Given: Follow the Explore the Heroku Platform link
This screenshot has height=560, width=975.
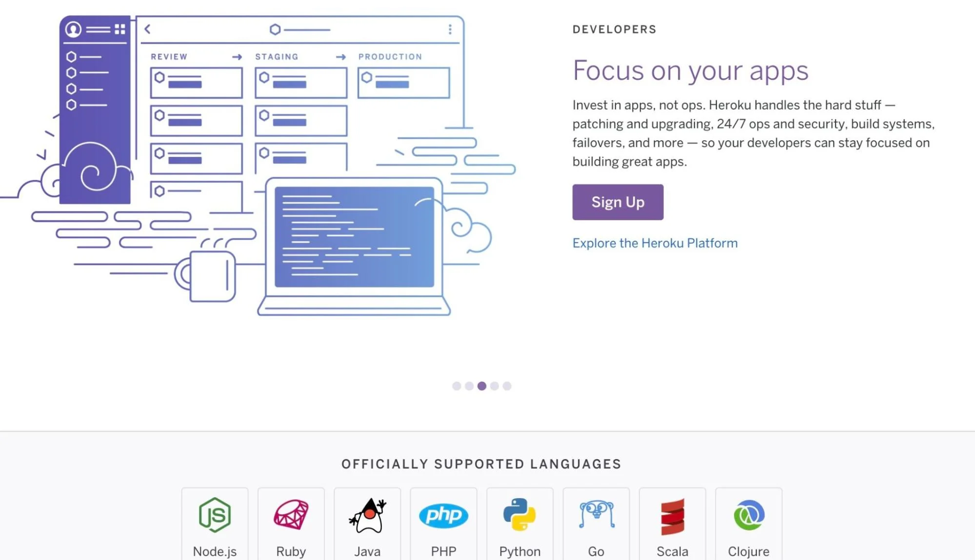Looking at the screenshot, I should click(x=655, y=243).
